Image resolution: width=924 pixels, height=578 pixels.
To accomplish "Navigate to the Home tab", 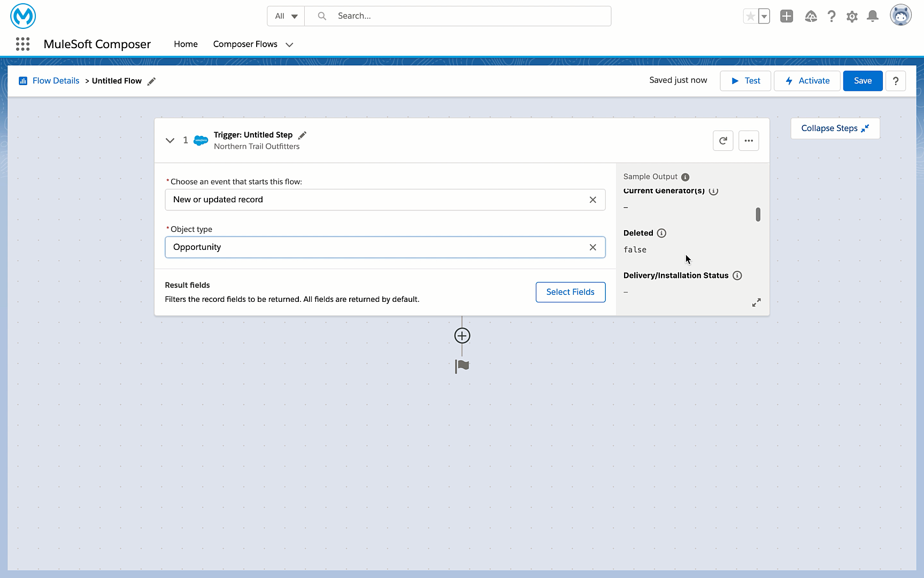I will 186,44.
